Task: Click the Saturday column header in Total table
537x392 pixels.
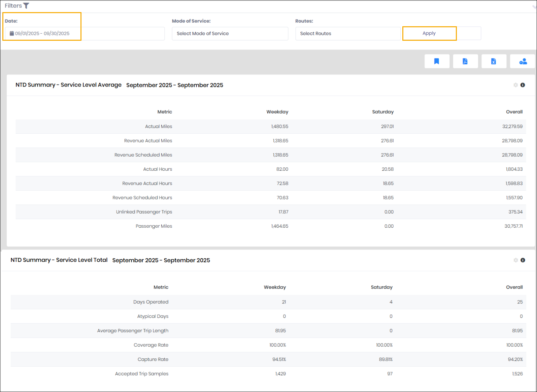Action: 381,287
